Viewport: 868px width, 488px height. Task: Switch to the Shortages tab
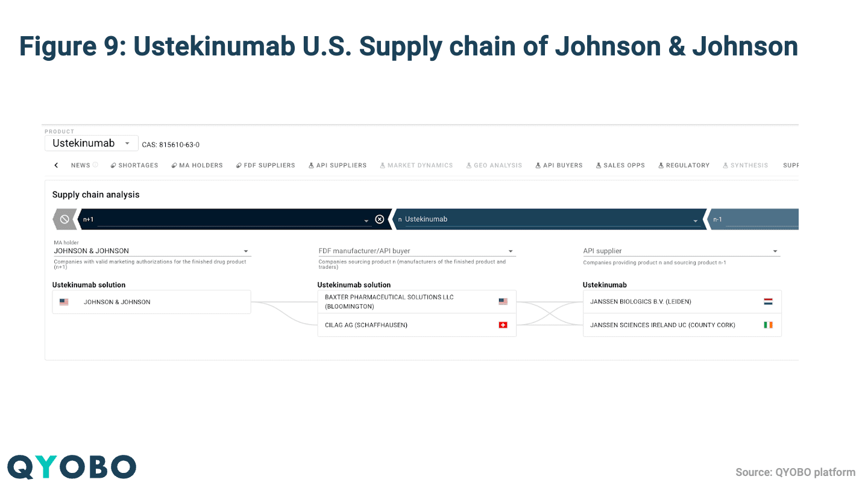[134, 165]
